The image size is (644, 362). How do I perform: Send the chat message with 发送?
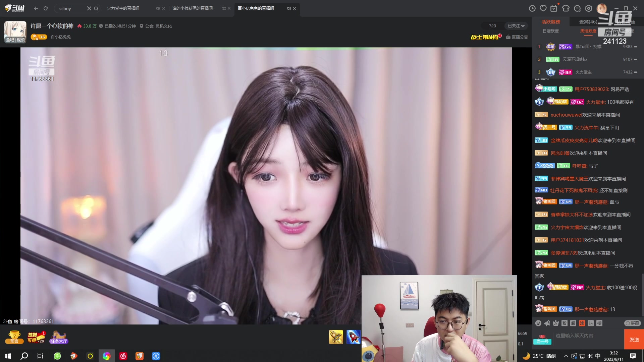point(634,340)
